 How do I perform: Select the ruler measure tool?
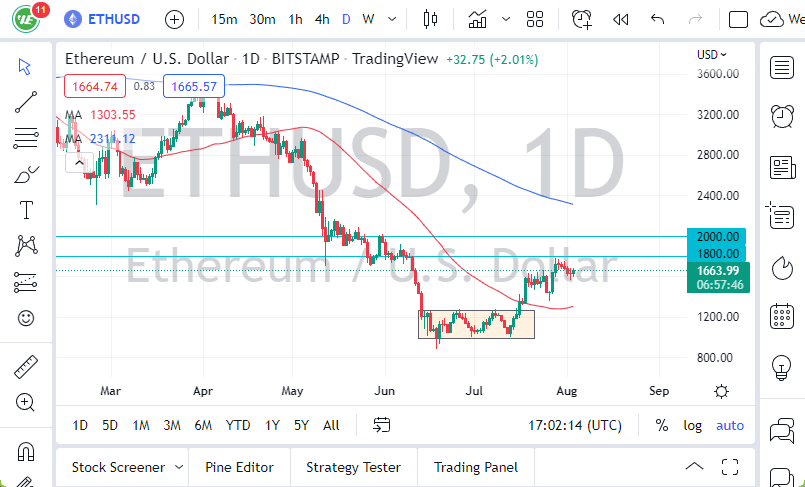pos(26,367)
